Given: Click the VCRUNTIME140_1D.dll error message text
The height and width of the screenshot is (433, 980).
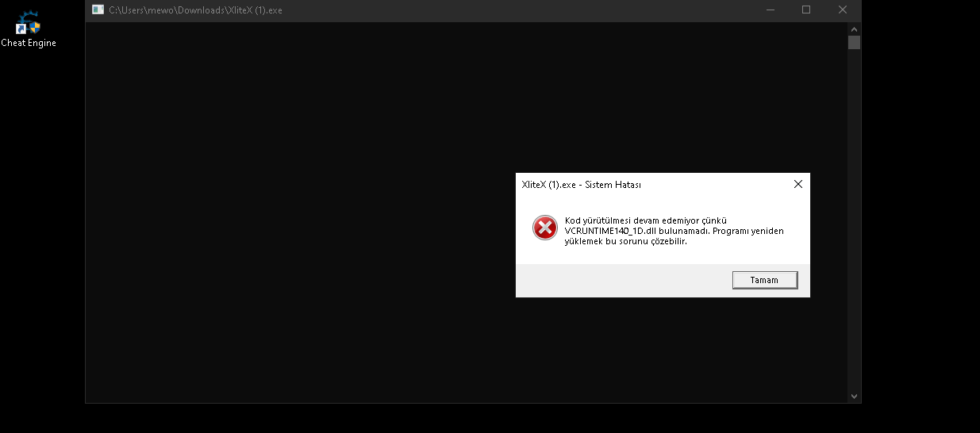Looking at the screenshot, I should pyautogui.click(x=674, y=231).
